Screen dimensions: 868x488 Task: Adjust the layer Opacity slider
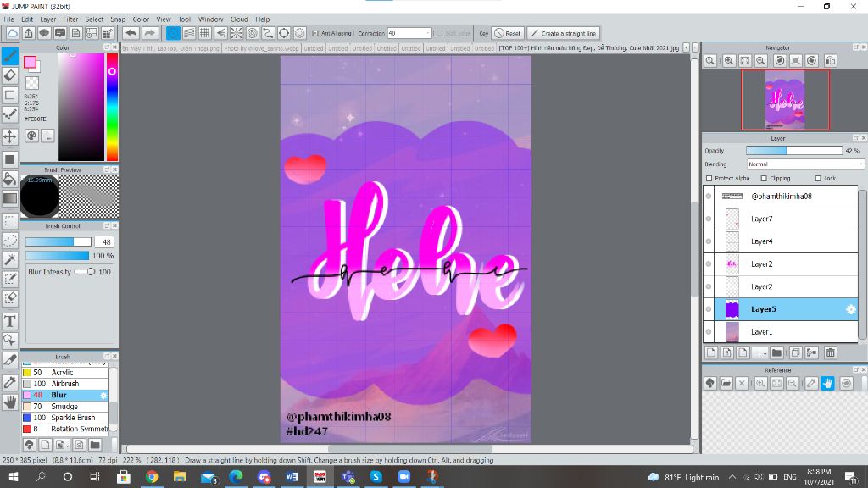[x=793, y=151]
